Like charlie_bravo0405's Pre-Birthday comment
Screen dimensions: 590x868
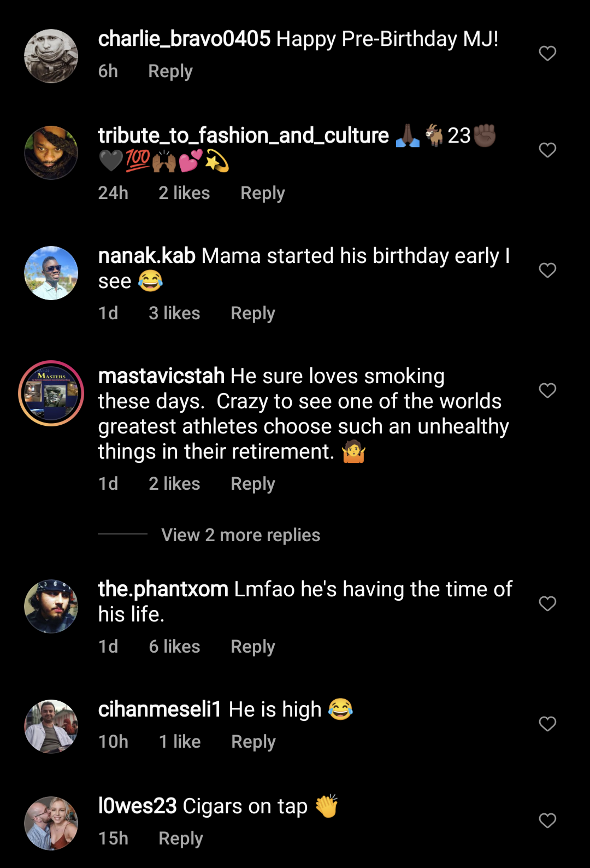click(547, 53)
